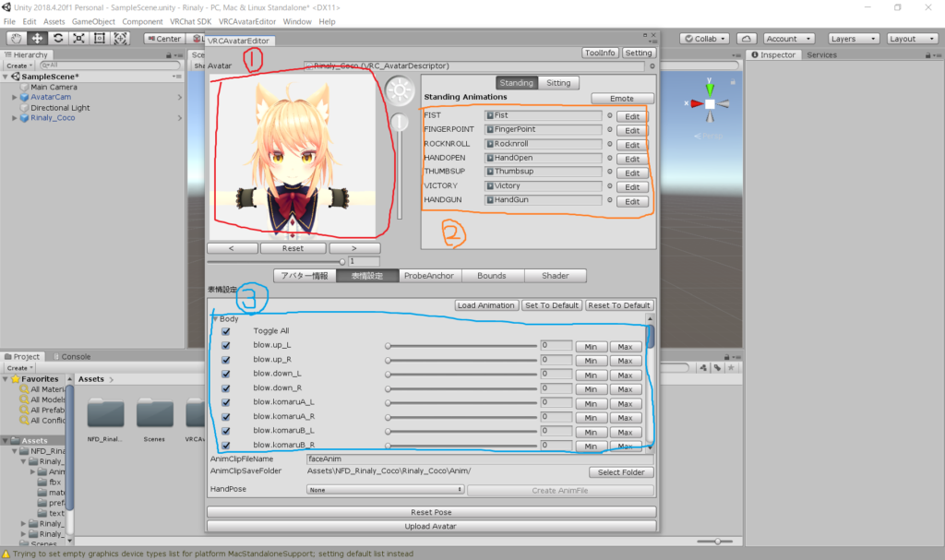The image size is (945, 560).
Task: Open object picker for HANDGUN animation
Action: [x=609, y=200]
